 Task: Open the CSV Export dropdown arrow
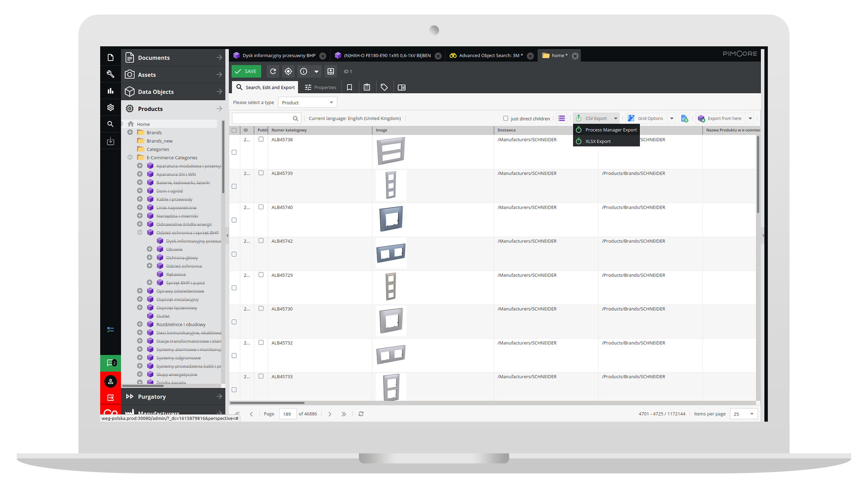[x=616, y=118]
